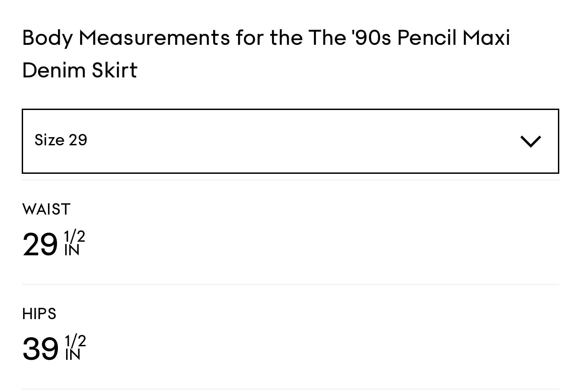The height and width of the screenshot is (392, 581).
Task: Click the divider between WAIST and HIPS sections
Action: pyautogui.click(x=290, y=284)
